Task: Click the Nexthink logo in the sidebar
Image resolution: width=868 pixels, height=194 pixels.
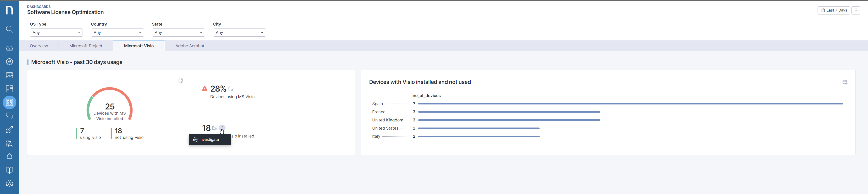Action: coord(9,10)
